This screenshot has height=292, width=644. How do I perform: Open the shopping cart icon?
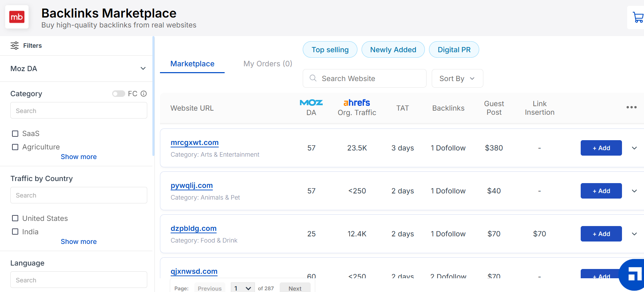[638, 17]
